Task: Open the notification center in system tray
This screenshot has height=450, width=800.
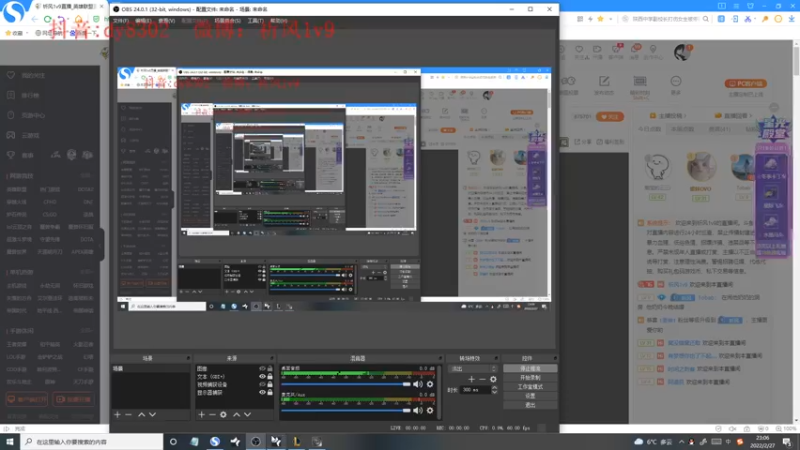Action: 787,442
